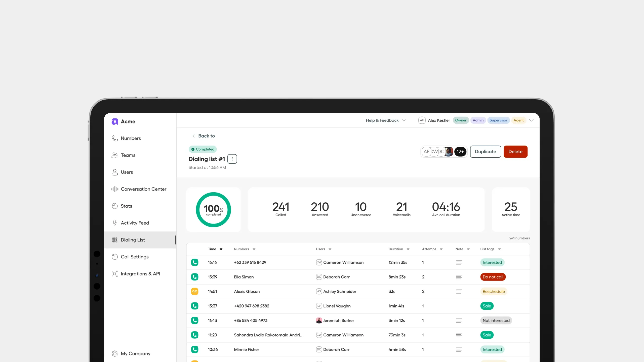Screen dimensions: 644x362
Task: View note for Alexis Gibson call
Action: click(459, 291)
